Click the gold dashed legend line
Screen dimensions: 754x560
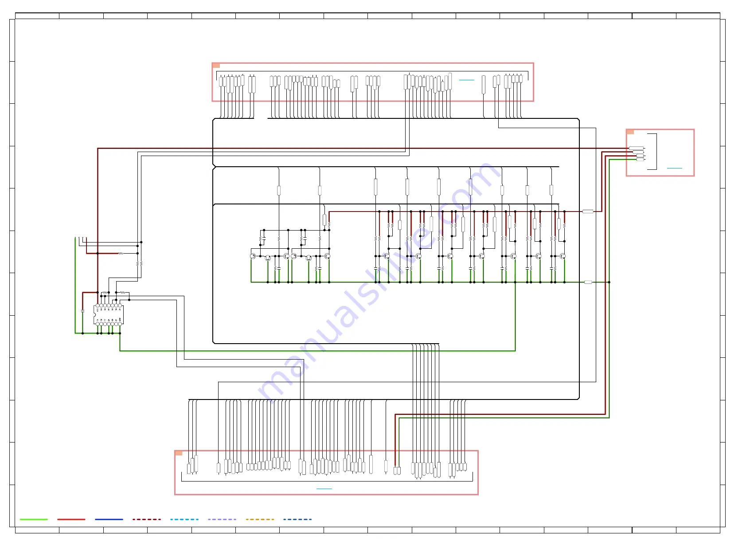tap(260, 519)
